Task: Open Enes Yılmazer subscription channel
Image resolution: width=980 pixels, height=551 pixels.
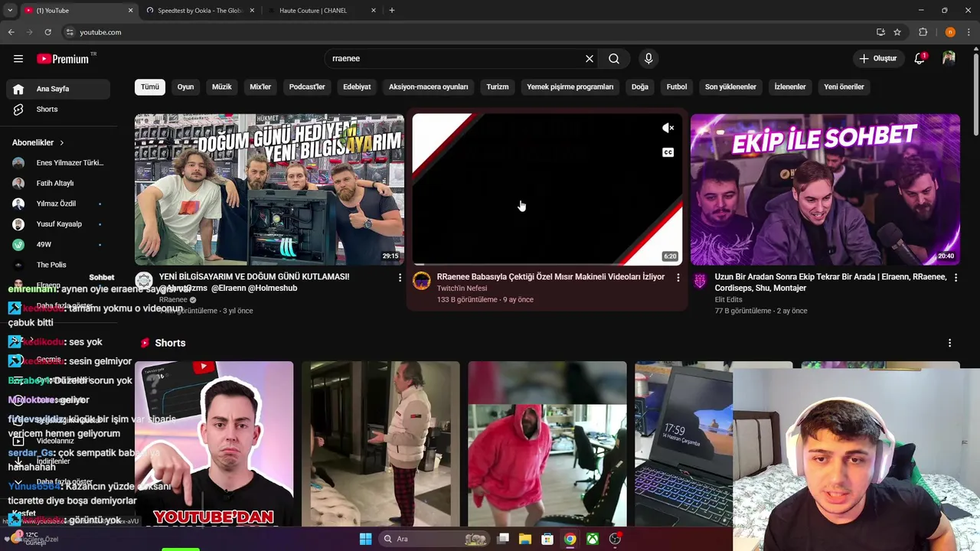Action: 58,163
